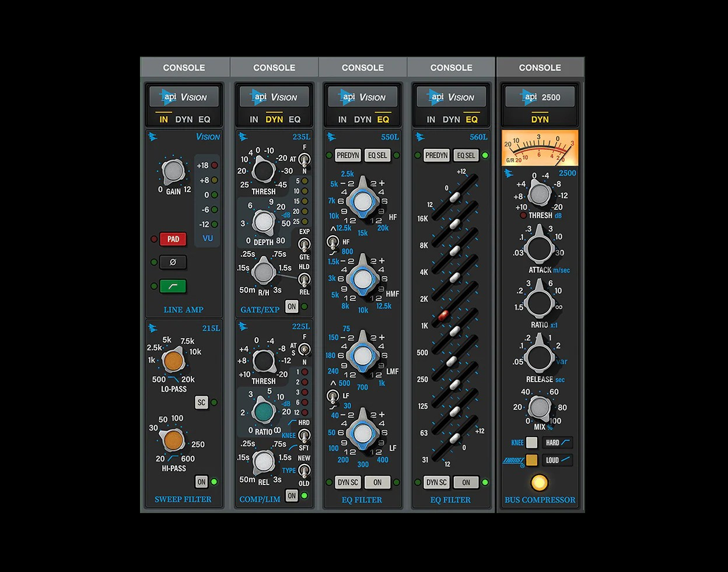Enable the SC button on the Sweep Filter

click(x=202, y=402)
